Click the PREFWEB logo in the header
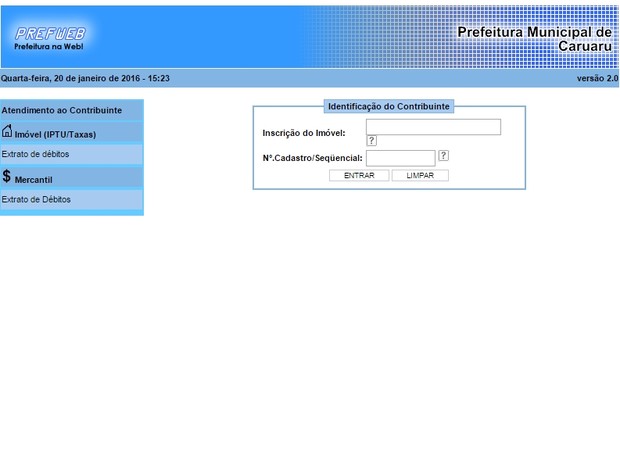Image resolution: width=620 pixels, height=465 pixels. 49,37
